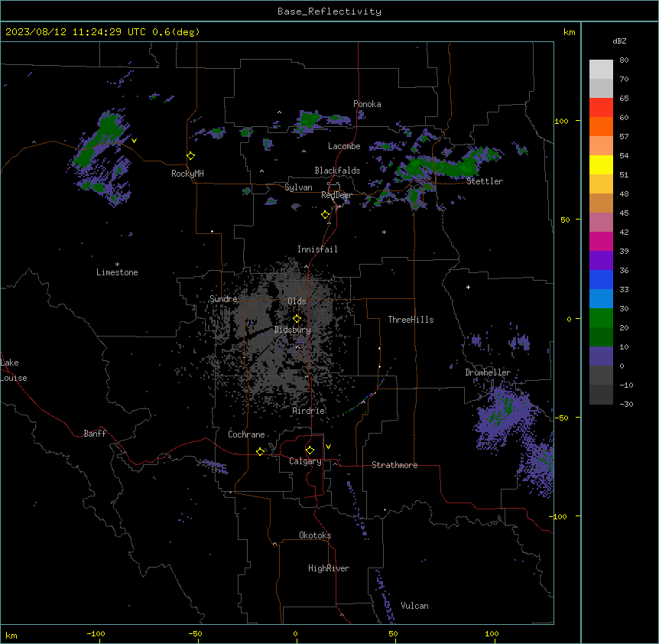
Task: Click the Innisfail city label
Action: tap(317, 249)
